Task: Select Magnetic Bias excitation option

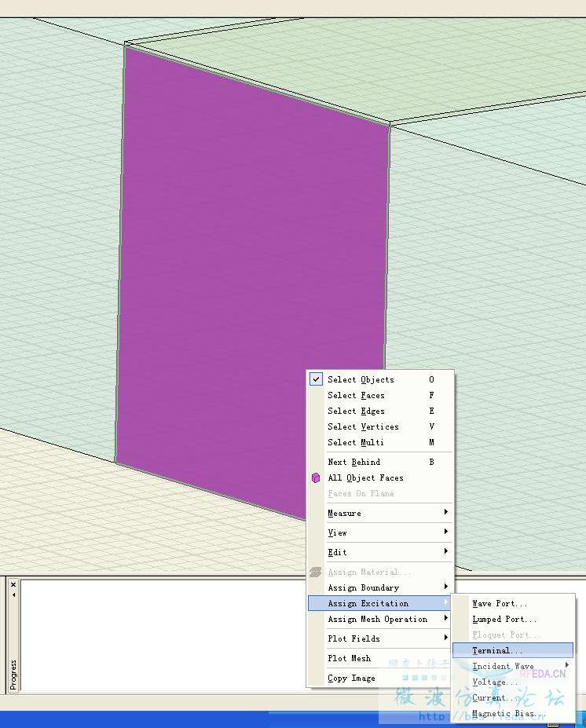Action: [513, 714]
